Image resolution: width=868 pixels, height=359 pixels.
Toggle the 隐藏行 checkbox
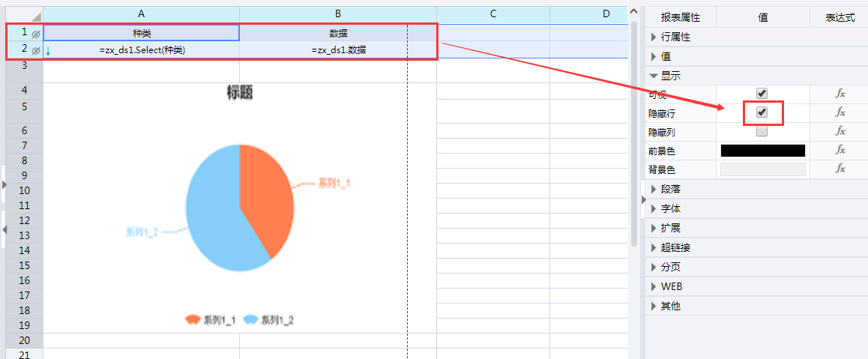pos(762,112)
